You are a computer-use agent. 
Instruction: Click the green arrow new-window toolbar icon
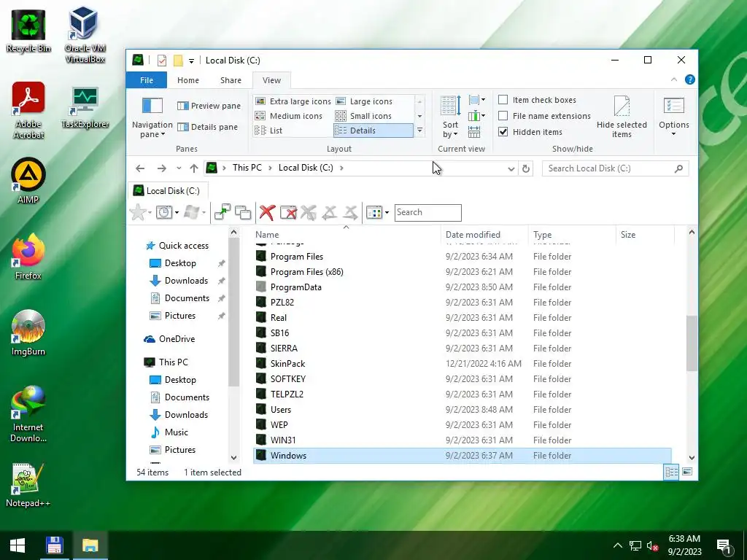pos(222,212)
